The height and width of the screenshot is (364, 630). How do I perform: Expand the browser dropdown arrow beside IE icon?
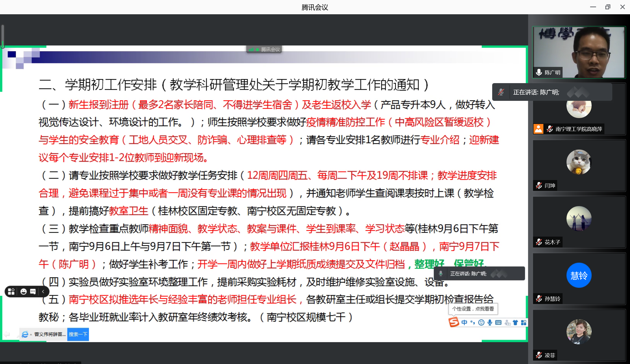click(31, 334)
